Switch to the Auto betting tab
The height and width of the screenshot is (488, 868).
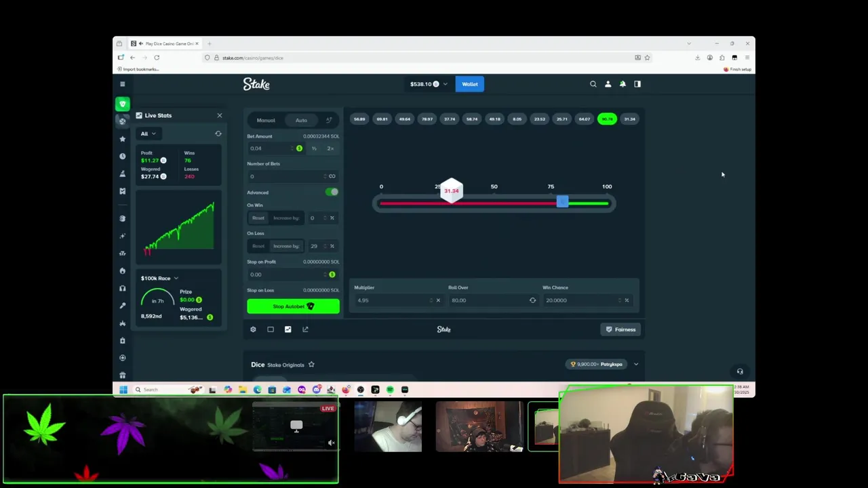[x=301, y=121]
